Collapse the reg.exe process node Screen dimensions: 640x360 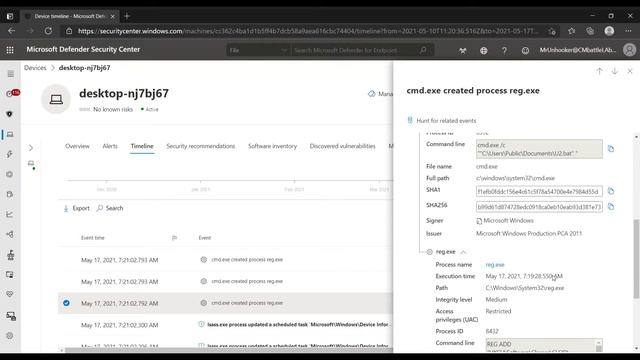click(463, 252)
